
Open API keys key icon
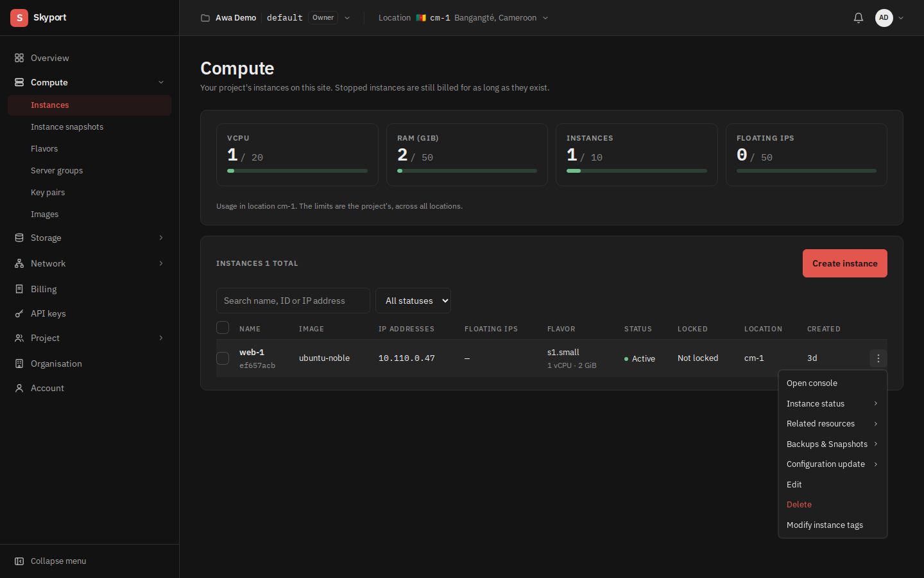(x=19, y=313)
